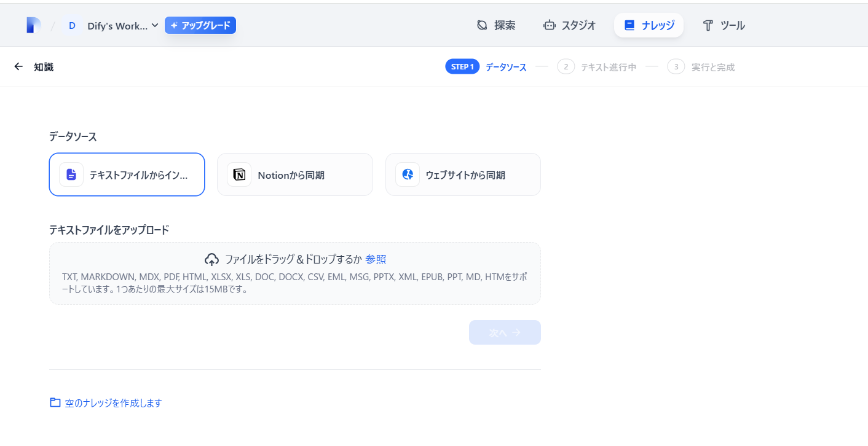Click the 次へ next button
The width and height of the screenshot is (868, 446).
click(x=505, y=332)
